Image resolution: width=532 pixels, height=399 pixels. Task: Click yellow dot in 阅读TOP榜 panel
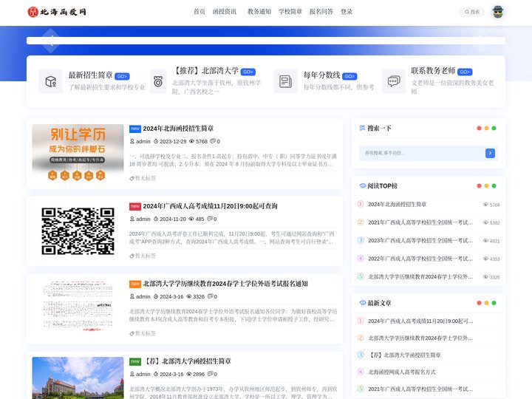tap(486, 186)
